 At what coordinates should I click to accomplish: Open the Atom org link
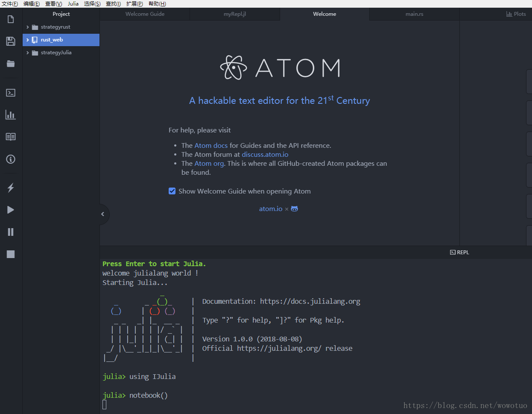coord(209,163)
